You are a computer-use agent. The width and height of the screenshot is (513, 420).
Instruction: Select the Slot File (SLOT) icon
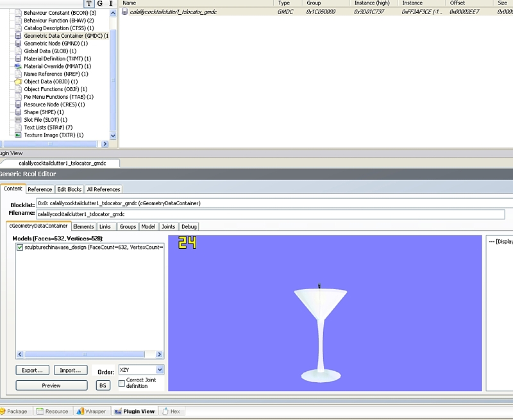[18, 120]
